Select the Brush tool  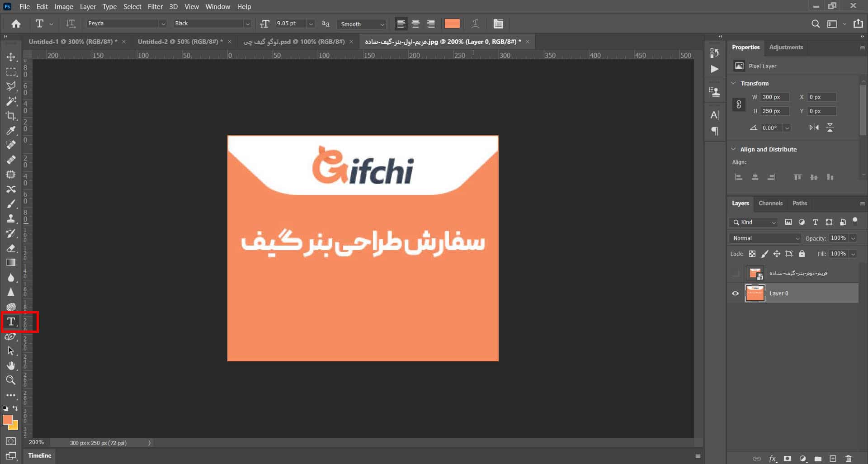tap(11, 204)
